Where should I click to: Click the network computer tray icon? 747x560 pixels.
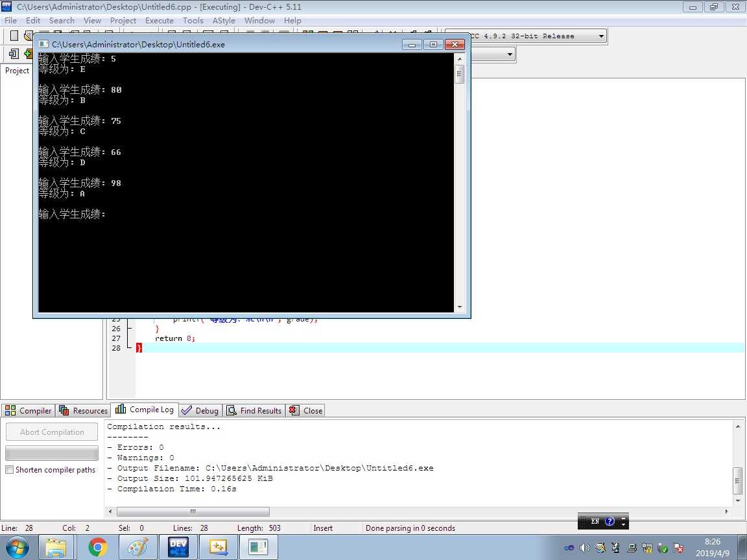click(x=632, y=548)
